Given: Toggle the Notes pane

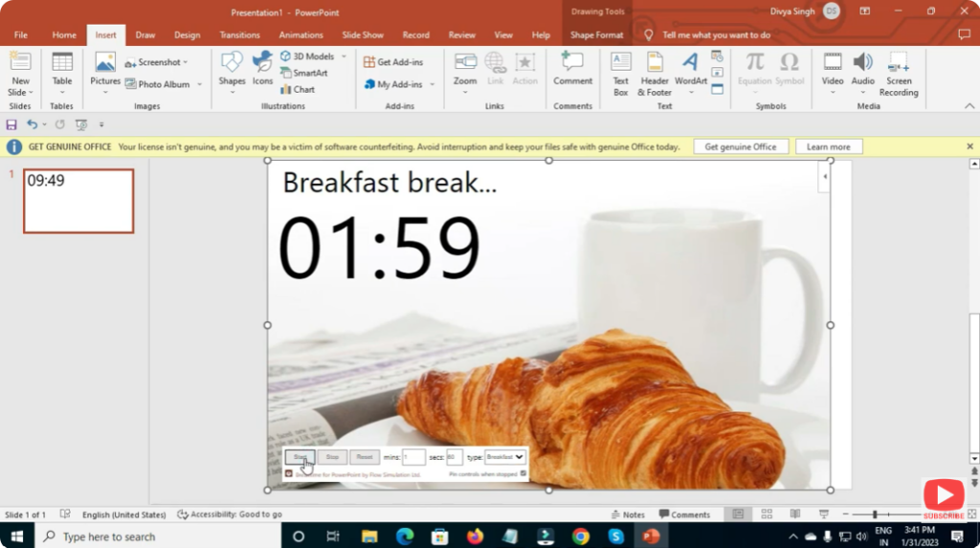Looking at the screenshot, I should click(628, 515).
